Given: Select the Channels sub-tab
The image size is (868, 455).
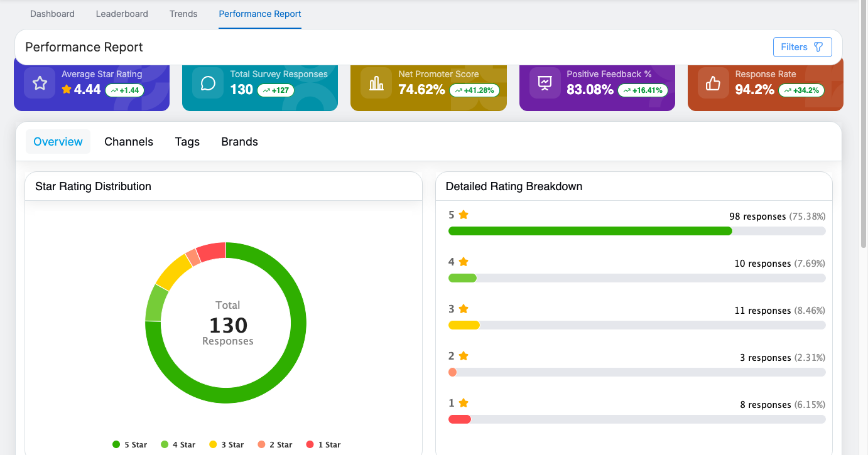Looking at the screenshot, I should tap(129, 142).
